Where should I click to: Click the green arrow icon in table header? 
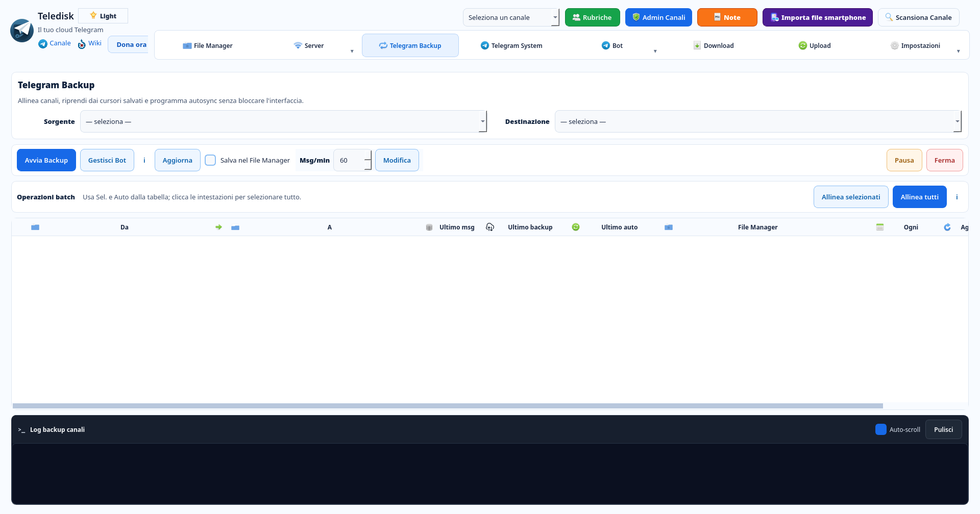(218, 227)
